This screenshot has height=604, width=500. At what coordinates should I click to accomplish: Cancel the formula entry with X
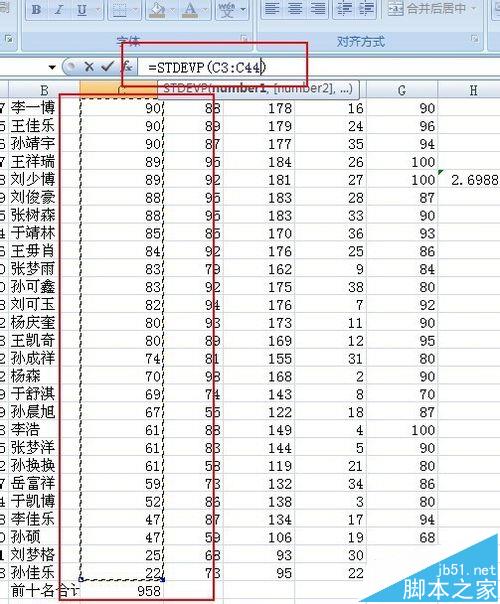tap(89, 67)
